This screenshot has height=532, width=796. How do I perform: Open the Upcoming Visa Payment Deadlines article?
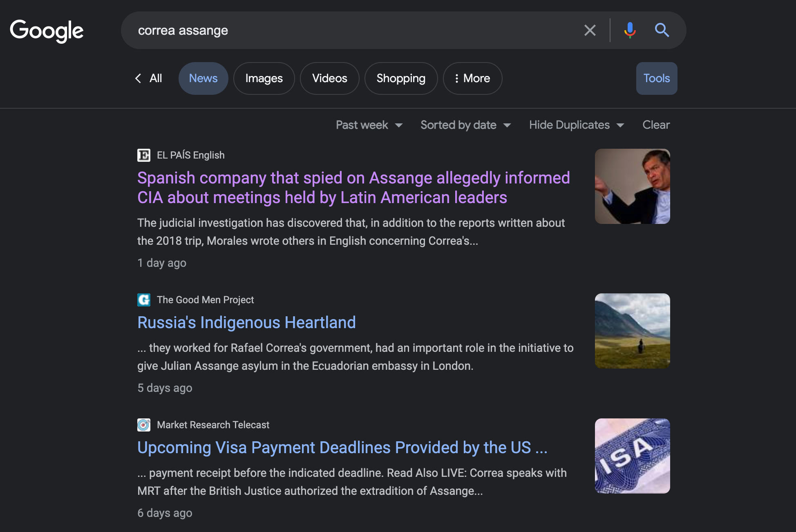(342, 448)
